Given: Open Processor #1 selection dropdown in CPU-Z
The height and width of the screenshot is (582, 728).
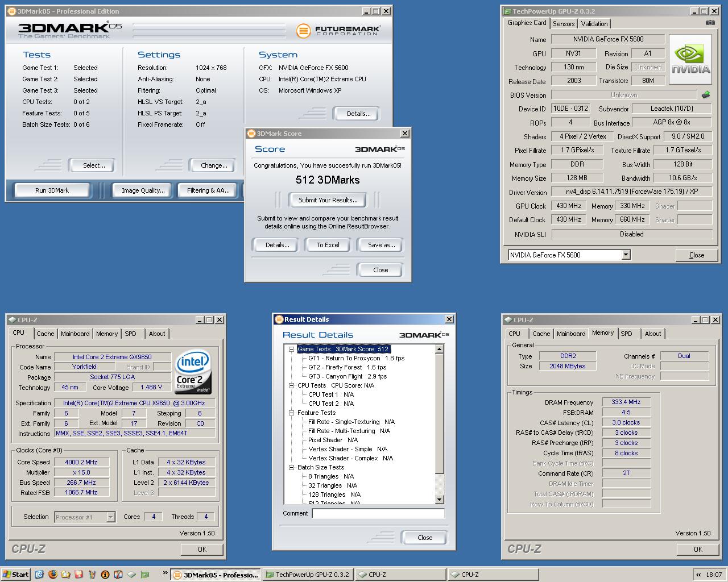Looking at the screenshot, I should pos(110,517).
